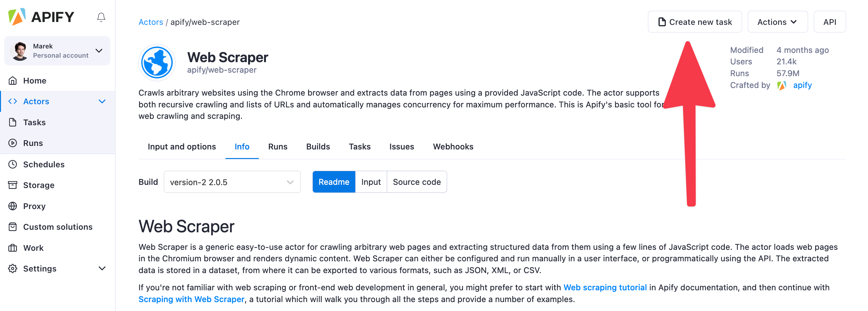
Task: Click the Work briefcase icon
Action: (x=13, y=248)
